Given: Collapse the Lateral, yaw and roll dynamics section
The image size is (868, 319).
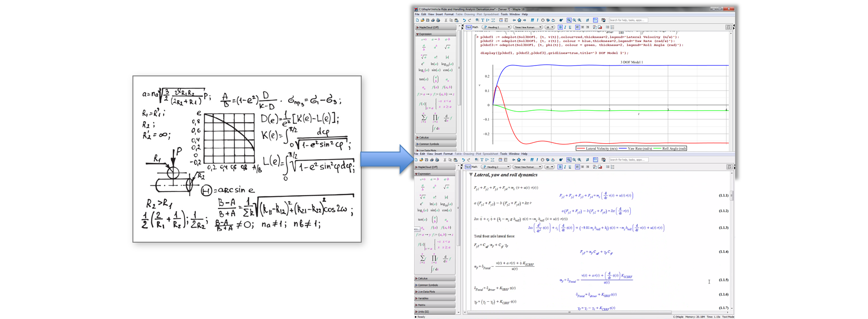Looking at the screenshot, I should point(471,175).
